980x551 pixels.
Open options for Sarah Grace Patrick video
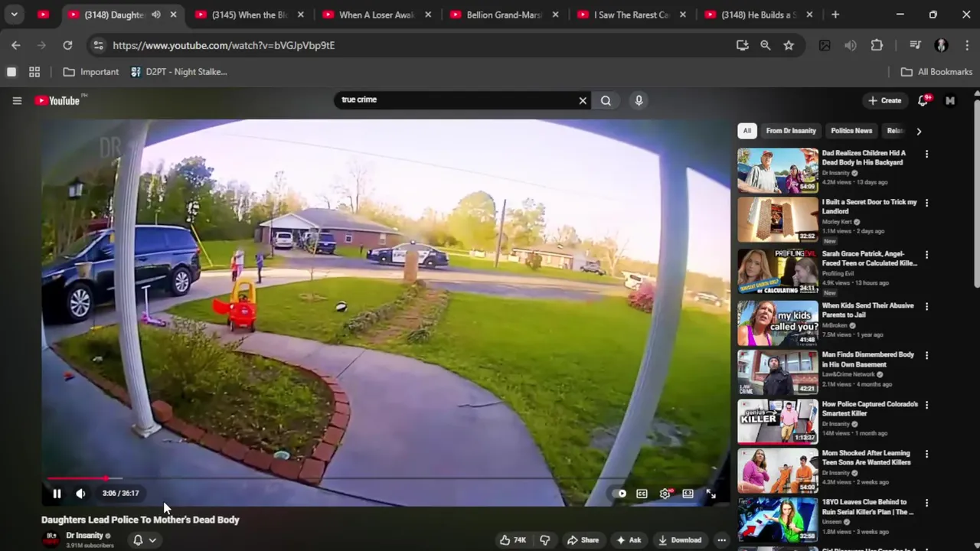[926, 255]
